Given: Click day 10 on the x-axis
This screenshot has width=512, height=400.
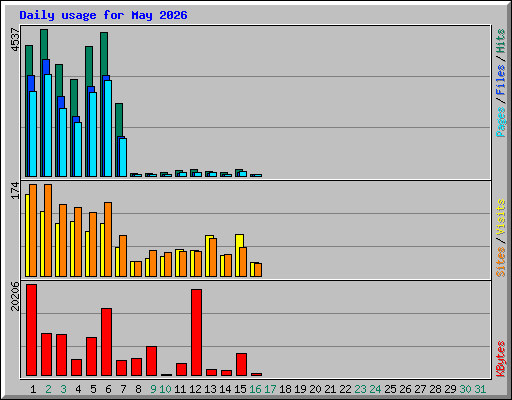Looking at the screenshot, I should click(165, 389).
